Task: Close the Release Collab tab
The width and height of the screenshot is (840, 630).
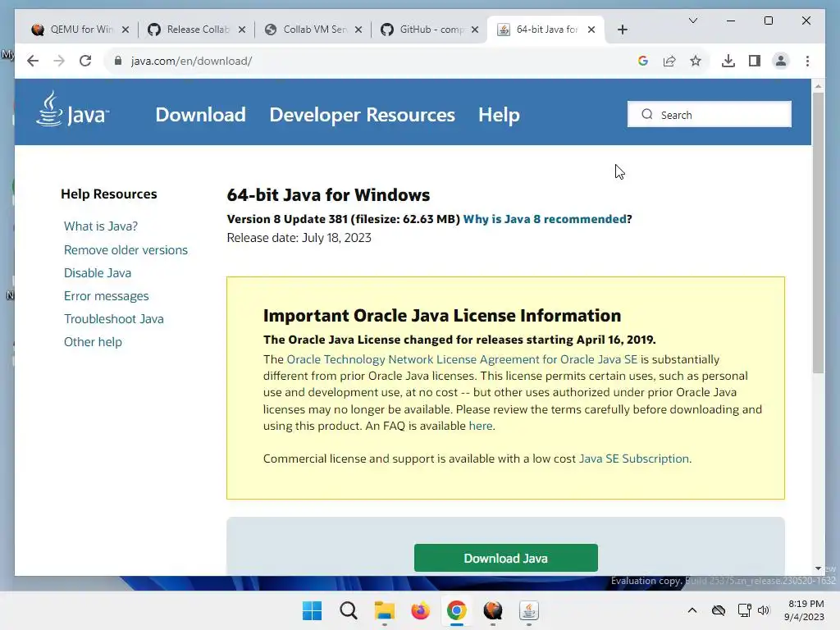Action: point(242,30)
